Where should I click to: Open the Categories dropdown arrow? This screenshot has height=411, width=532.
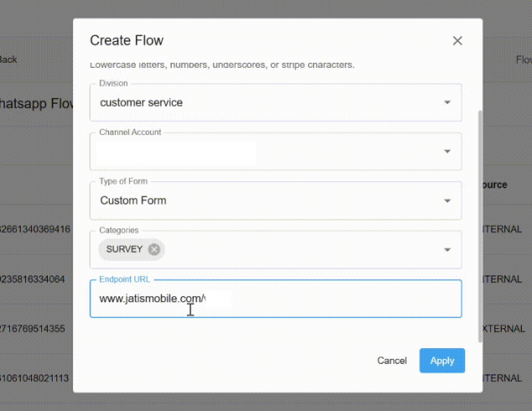(447, 250)
